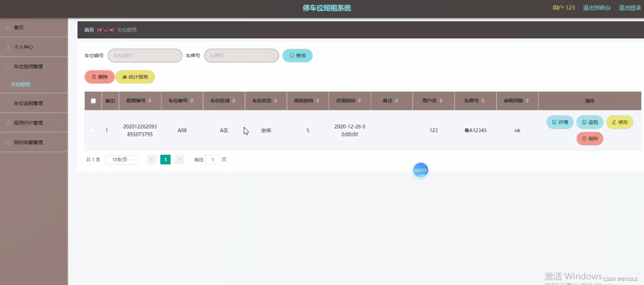
Task: Click the 用户 123 label in header
Action: click(564, 8)
